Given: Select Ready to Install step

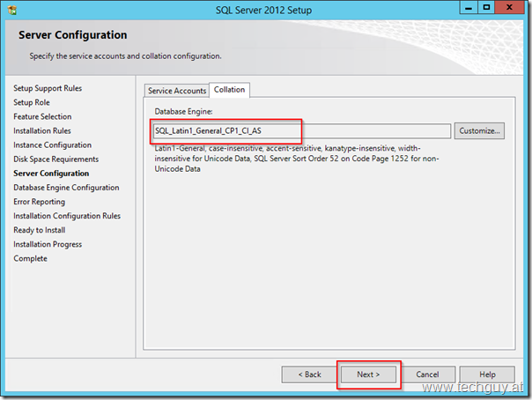Looking at the screenshot, I should (x=40, y=230).
